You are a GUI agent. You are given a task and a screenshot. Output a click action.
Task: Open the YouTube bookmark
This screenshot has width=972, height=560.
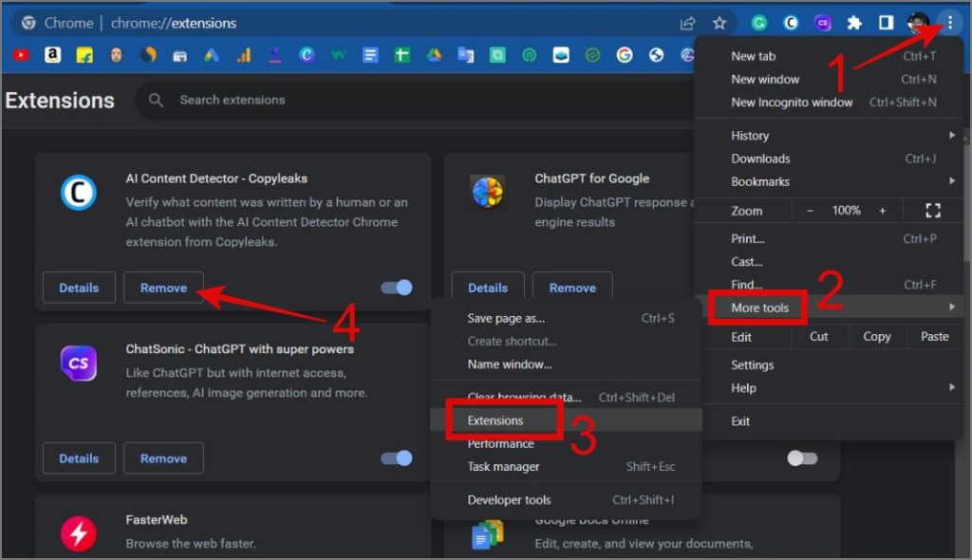pos(21,56)
